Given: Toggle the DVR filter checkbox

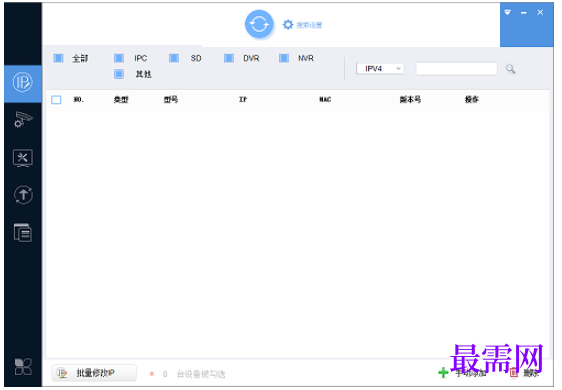Looking at the screenshot, I should (229, 58).
